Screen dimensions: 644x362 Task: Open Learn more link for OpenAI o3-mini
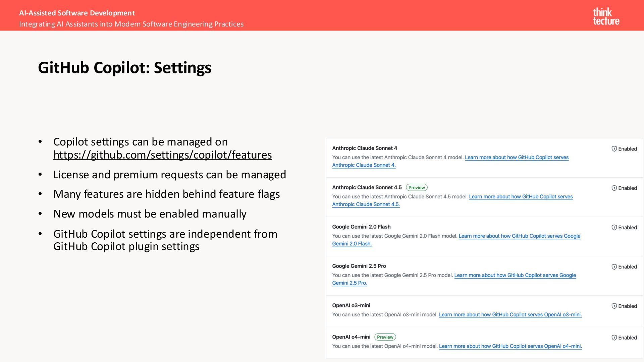[510, 315]
